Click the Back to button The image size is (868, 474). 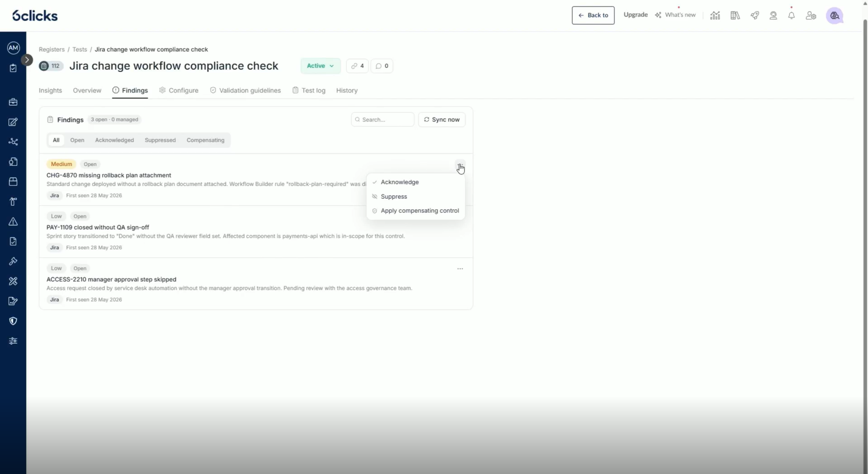pyautogui.click(x=593, y=15)
